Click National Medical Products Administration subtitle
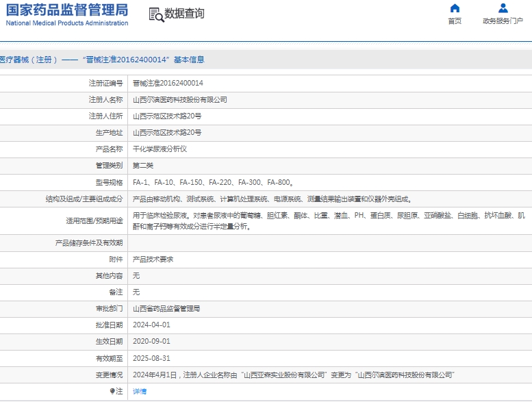 click(x=67, y=23)
